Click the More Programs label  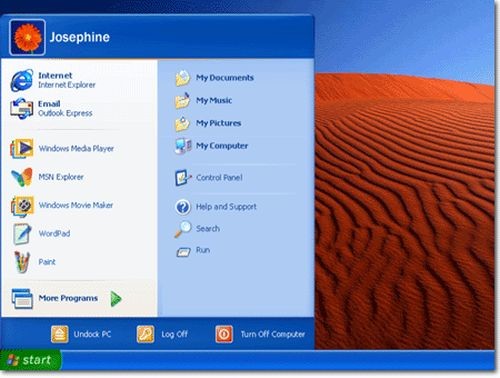click(68, 298)
